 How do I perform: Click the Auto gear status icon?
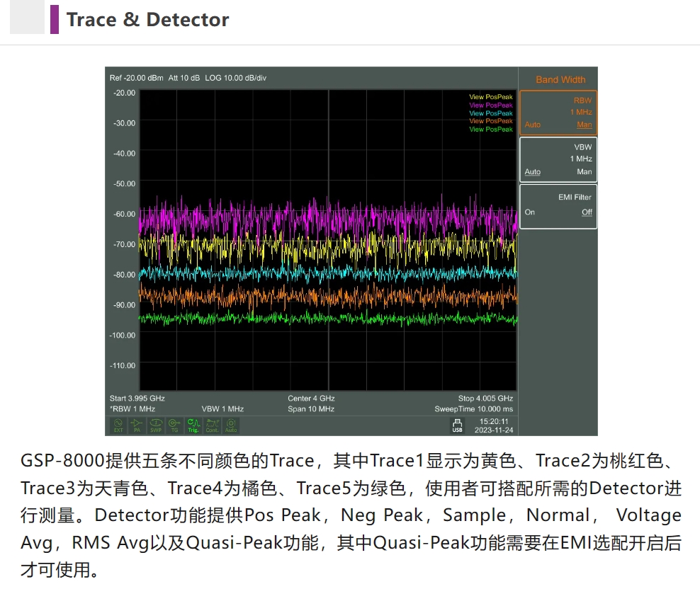click(x=231, y=425)
